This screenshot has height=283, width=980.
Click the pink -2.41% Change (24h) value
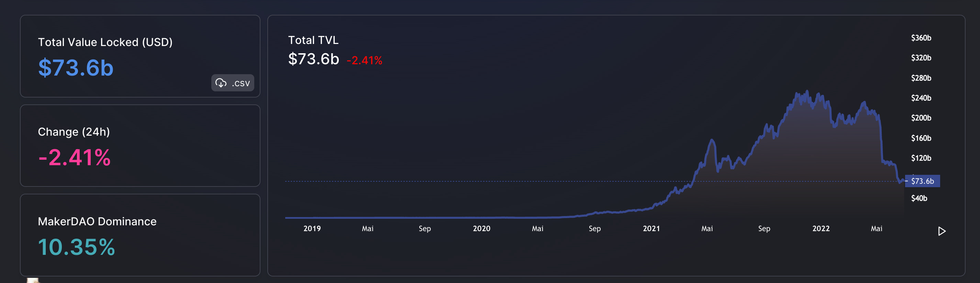click(x=75, y=158)
